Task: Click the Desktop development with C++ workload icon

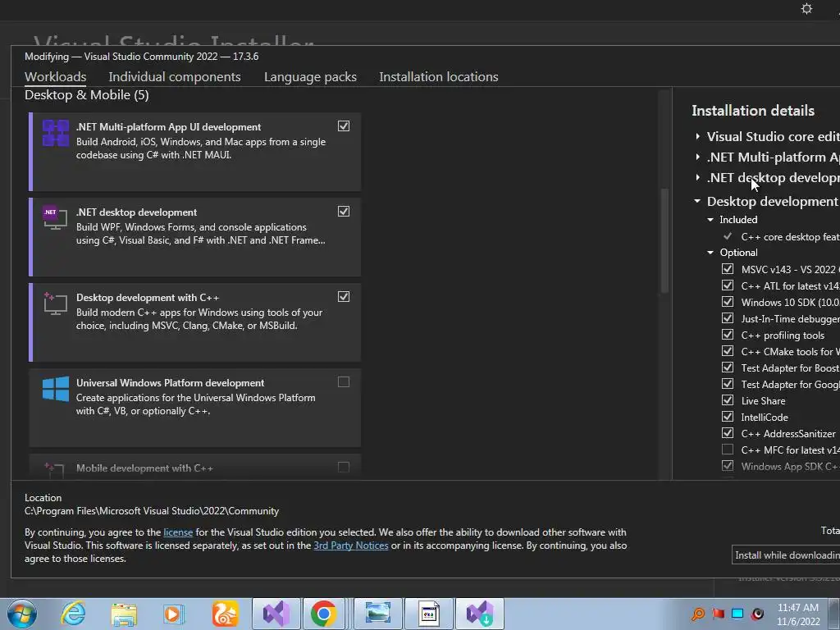Action: click(x=55, y=304)
